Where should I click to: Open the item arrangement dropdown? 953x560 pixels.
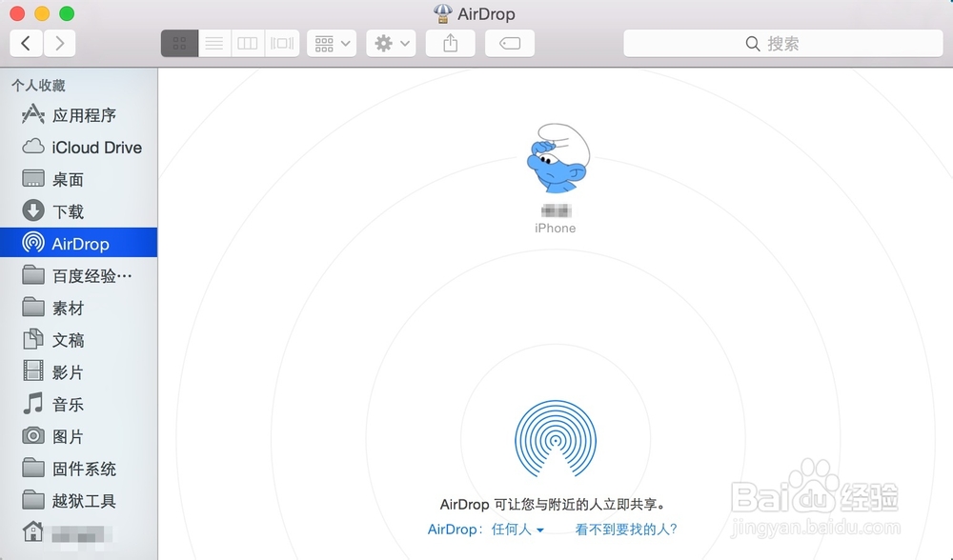[332, 43]
